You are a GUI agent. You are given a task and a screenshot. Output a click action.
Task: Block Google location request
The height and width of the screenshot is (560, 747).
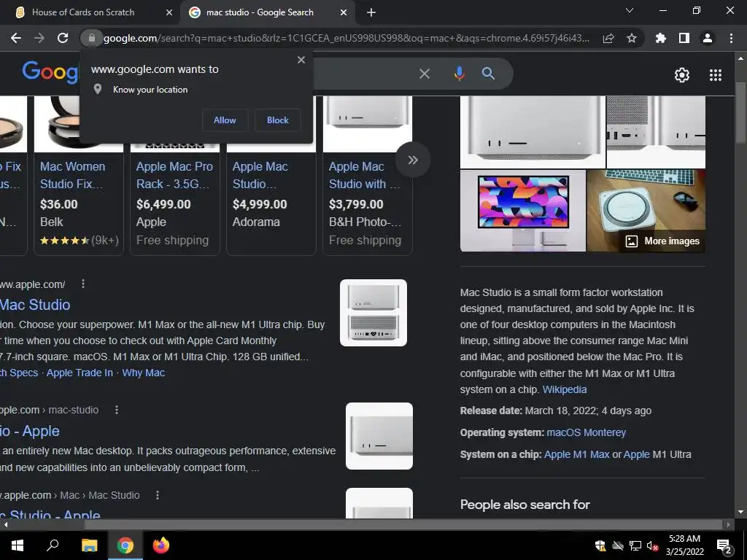pos(278,120)
